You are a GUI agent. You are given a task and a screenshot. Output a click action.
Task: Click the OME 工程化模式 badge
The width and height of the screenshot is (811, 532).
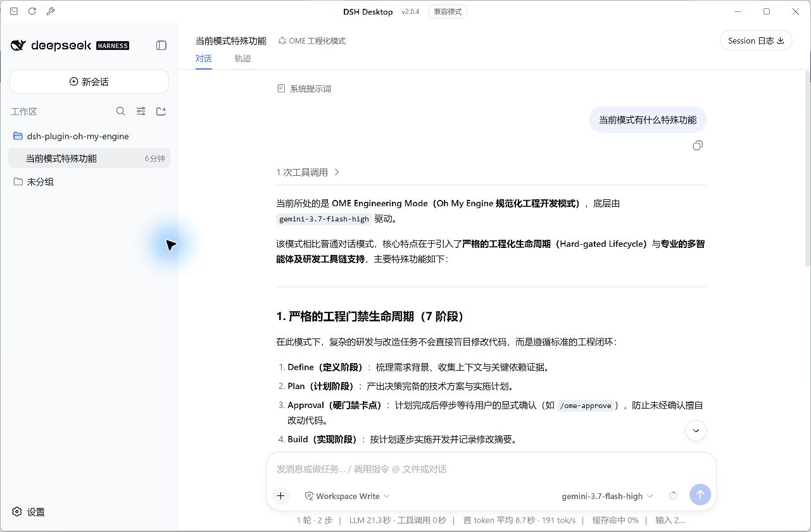click(x=312, y=41)
